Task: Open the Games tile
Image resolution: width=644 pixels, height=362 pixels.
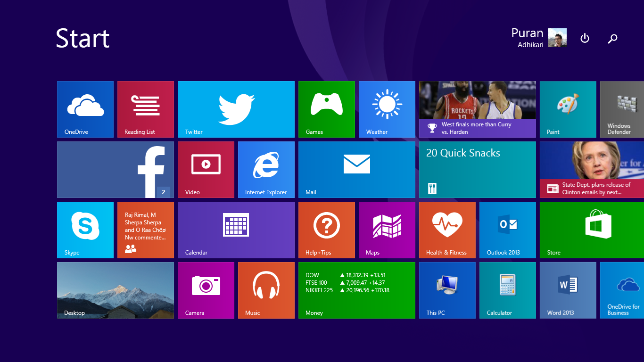Action: pos(327,109)
